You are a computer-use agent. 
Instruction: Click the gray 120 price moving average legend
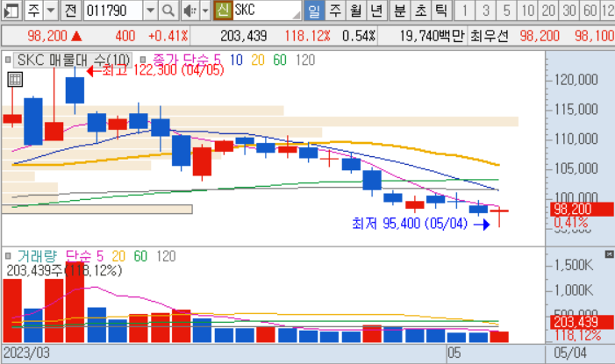click(x=305, y=60)
